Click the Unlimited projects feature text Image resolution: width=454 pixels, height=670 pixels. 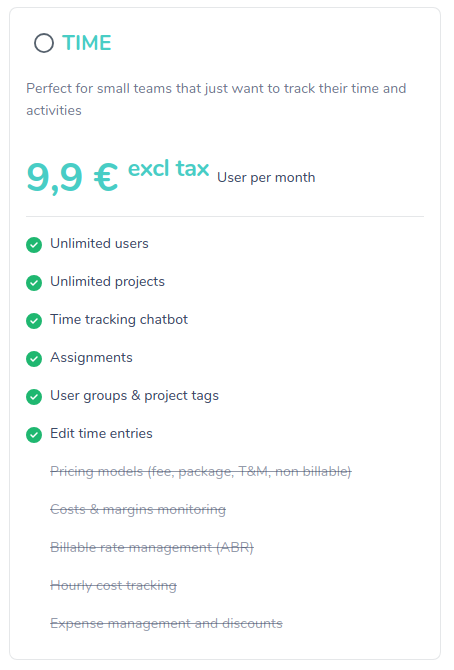click(107, 282)
